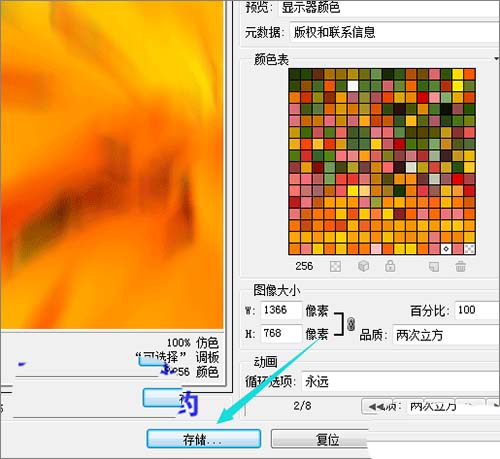Click the rewind to first frame button
This screenshot has width=500, height=459.
[x=376, y=407]
